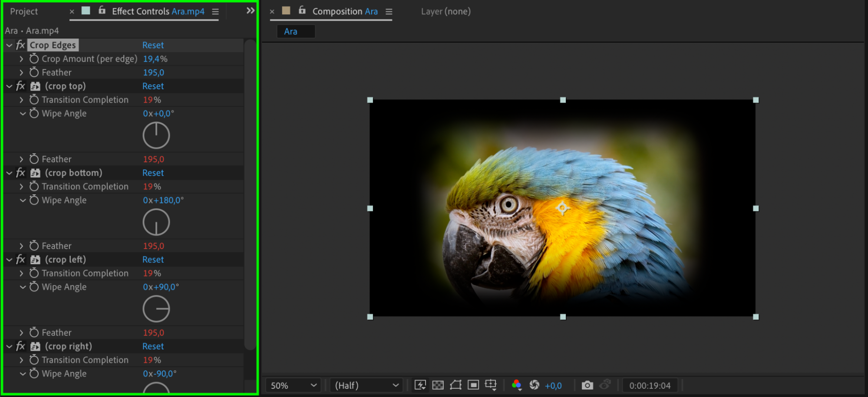Viewport: 868px width, 397px height.
Task: Switch to the Project panel tab
Action: click(x=24, y=11)
